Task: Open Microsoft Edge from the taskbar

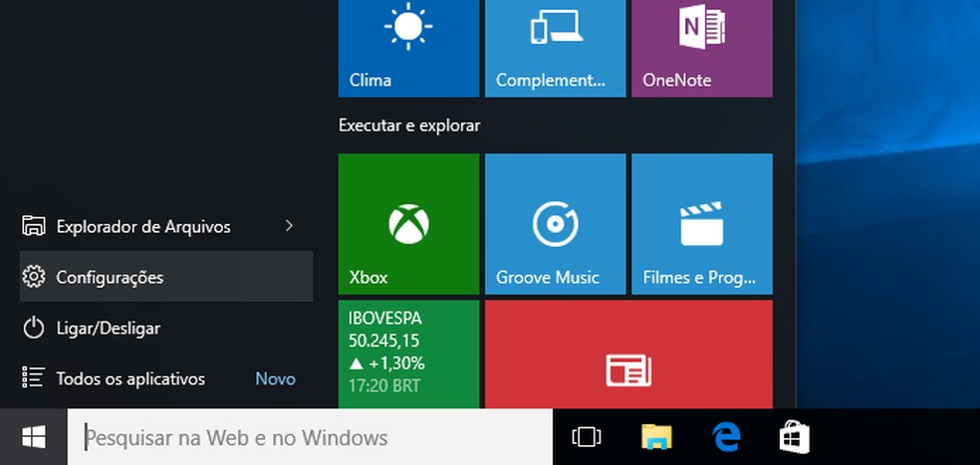Action: point(726,437)
